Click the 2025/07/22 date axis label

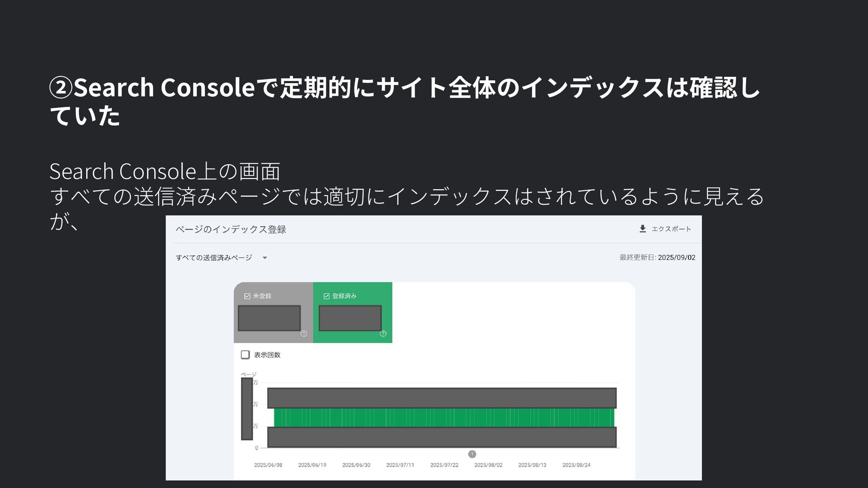[x=444, y=465]
